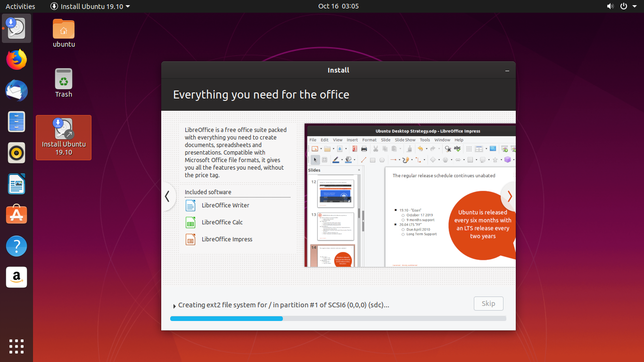Open Thunderbird Mail from the dock
Viewport: 644px width, 362px height.
(17, 90)
